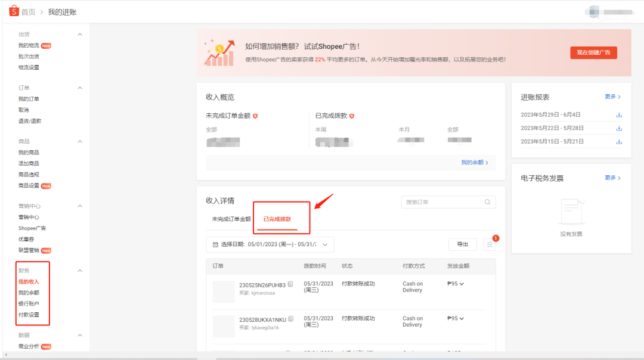Download the 2023年5月29日-6月4日 report

[619, 114]
